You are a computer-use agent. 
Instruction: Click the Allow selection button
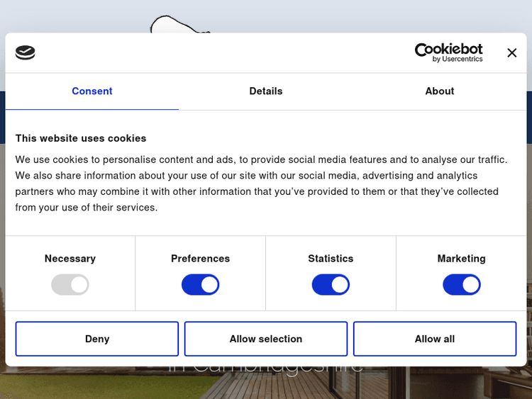point(266,339)
